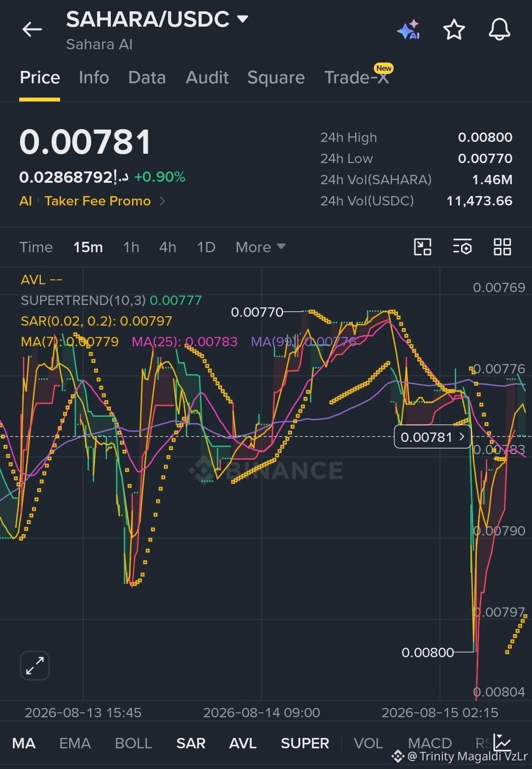Expand chart to fullscreen

(x=35, y=666)
